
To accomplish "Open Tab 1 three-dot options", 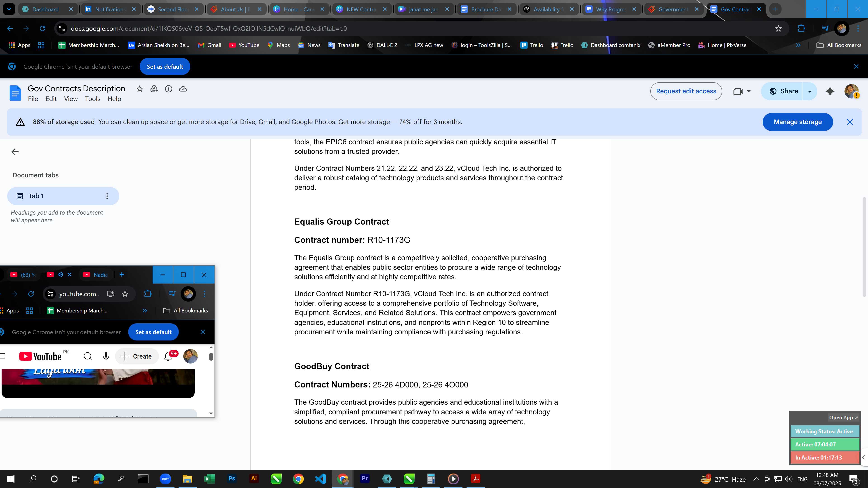I will [x=107, y=196].
